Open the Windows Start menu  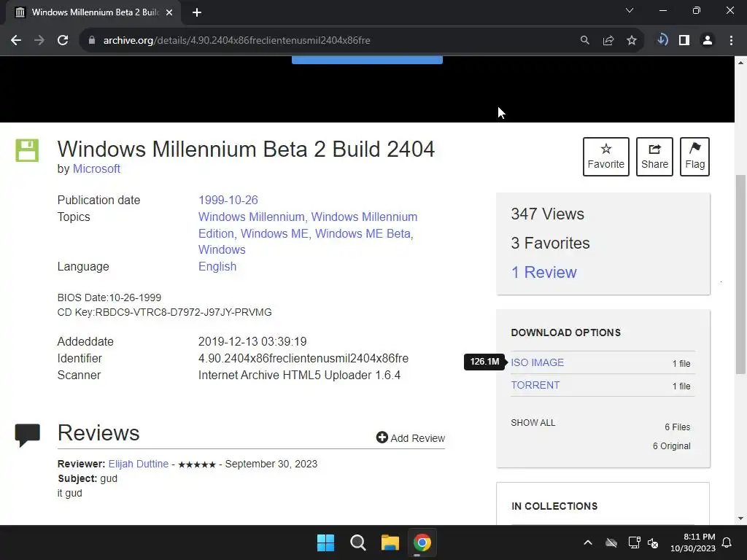326,542
